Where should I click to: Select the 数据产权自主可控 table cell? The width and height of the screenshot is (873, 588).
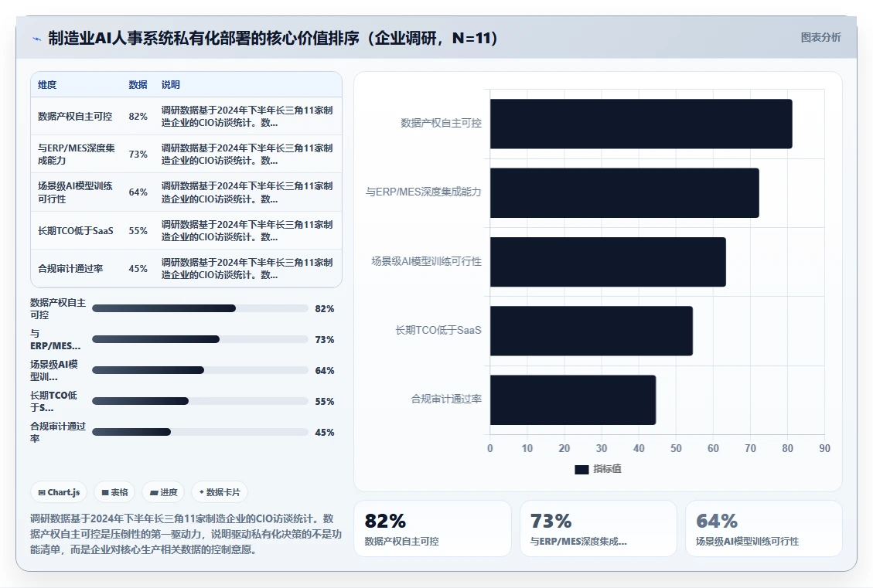tap(75, 116)
